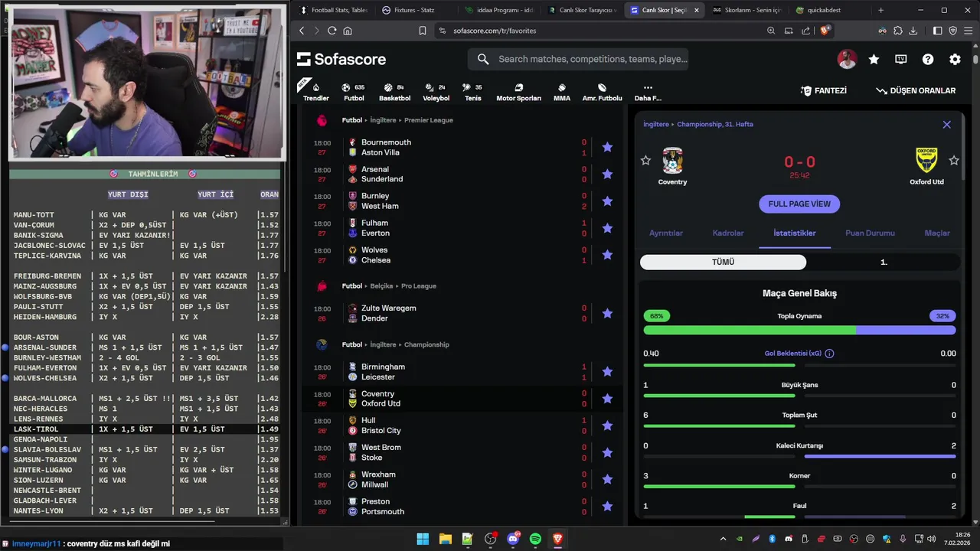Click the Brave Shields icon

tap(825, 31)
